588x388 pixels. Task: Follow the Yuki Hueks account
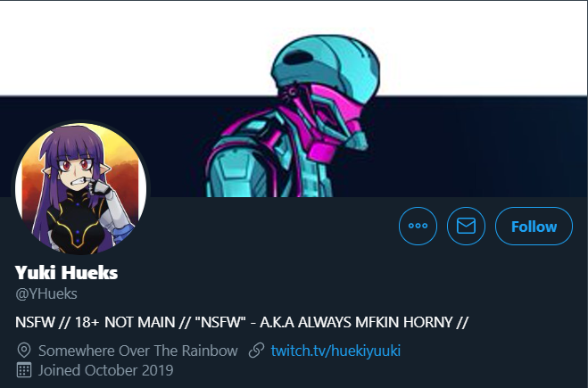pos(534,226)
